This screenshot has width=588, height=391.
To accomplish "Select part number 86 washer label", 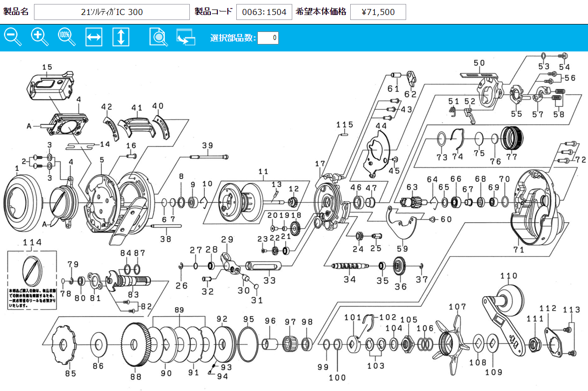I will click(98, 366).
